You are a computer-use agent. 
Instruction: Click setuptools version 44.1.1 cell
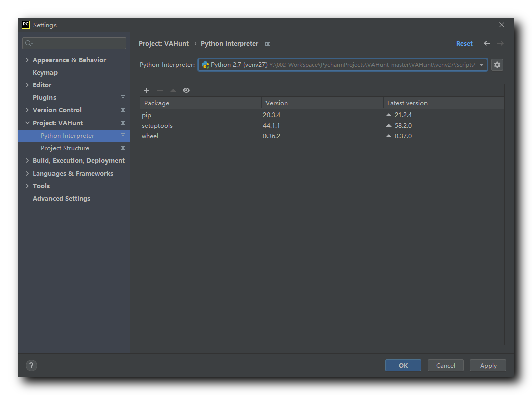[271, 125]
